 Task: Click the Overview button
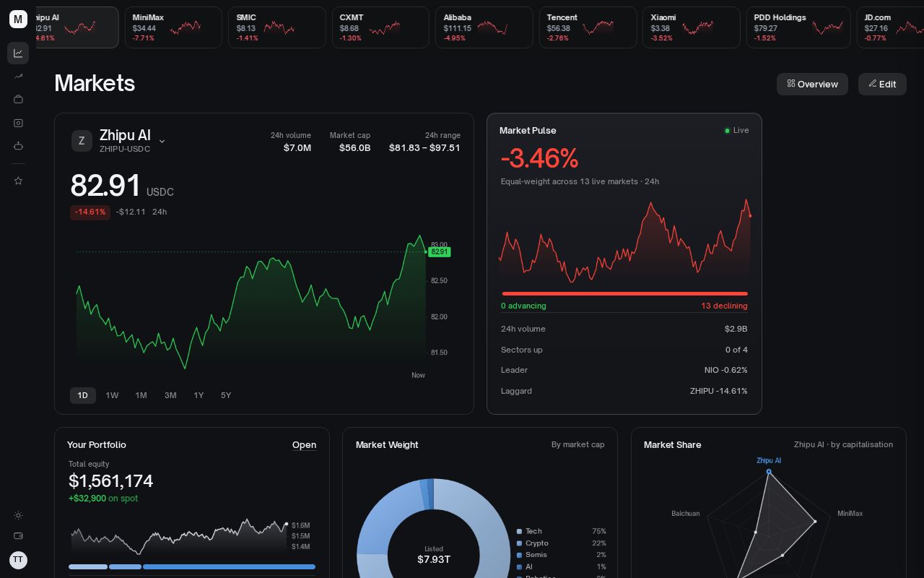[x=812, y=84]
